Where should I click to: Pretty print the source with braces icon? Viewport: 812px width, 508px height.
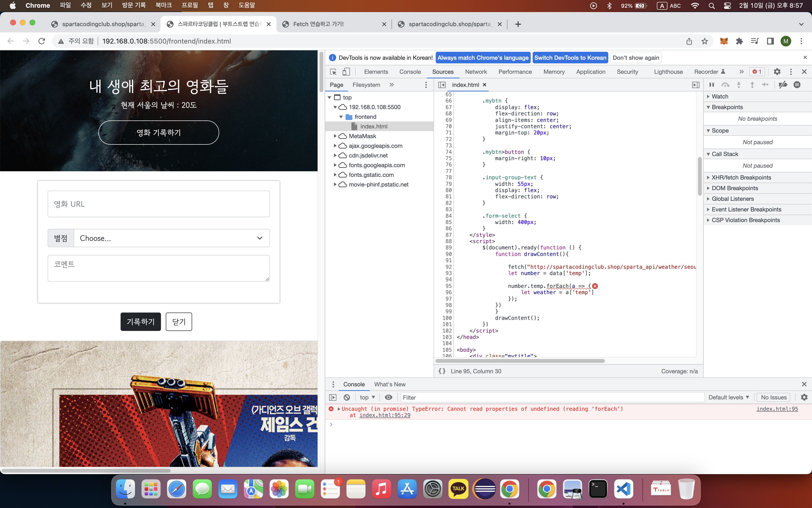[x=442, y=371]
